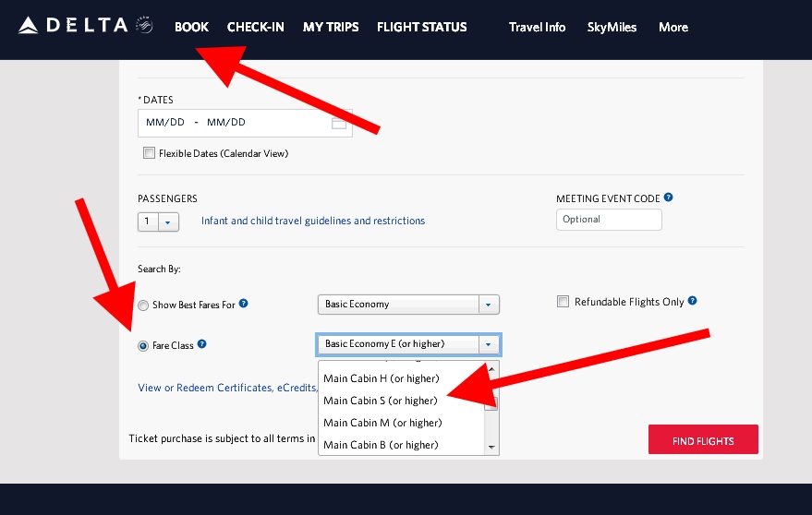Click the fare class list scroll-down arrow
This screenshot has width=812, height=515.
(x=491, y=447)
